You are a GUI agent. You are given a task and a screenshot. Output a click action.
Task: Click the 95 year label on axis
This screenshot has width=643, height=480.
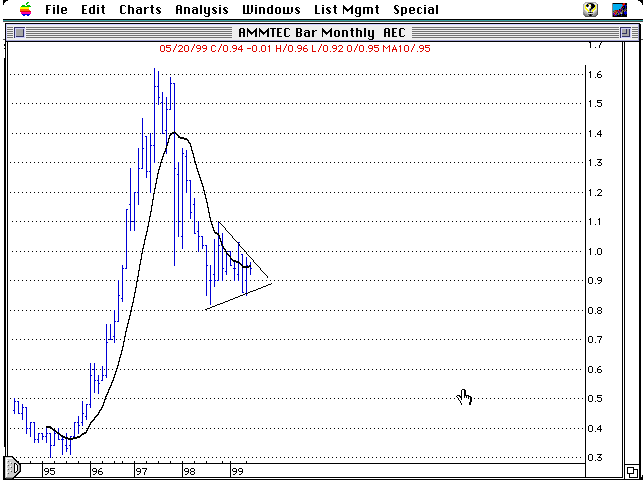pyautogui.click(x=50, y=471)
